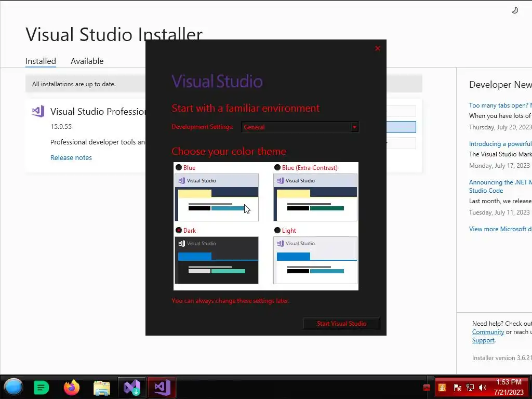Open the Development Settings dropdown
Image resolution: width=532 pixels, height=399 pixels.
click(x=300, y=127)
